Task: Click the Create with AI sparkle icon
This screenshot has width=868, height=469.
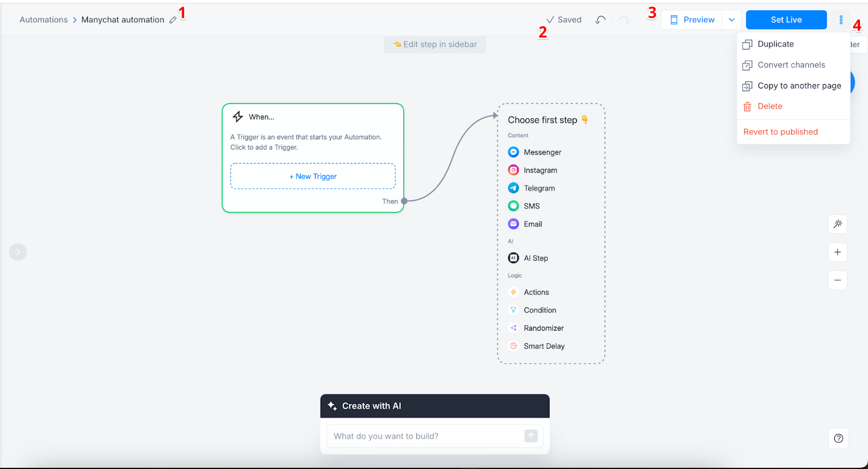Action: 332,405
